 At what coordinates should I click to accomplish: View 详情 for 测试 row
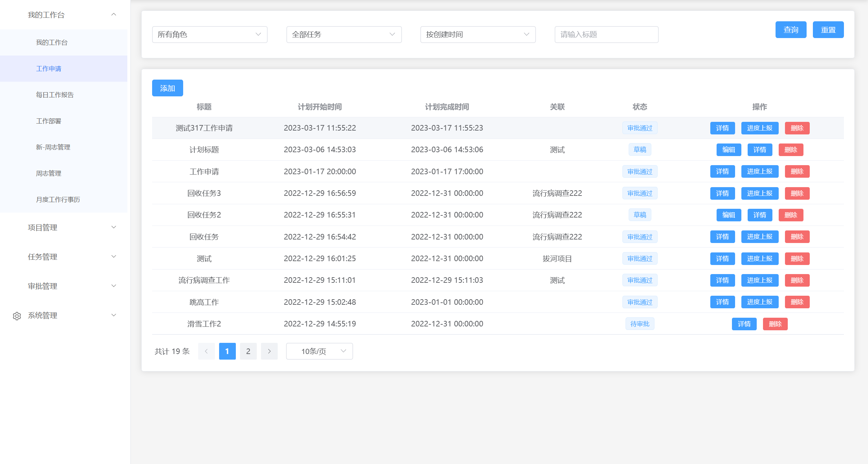pyautogui.click(x=723, y=259)
